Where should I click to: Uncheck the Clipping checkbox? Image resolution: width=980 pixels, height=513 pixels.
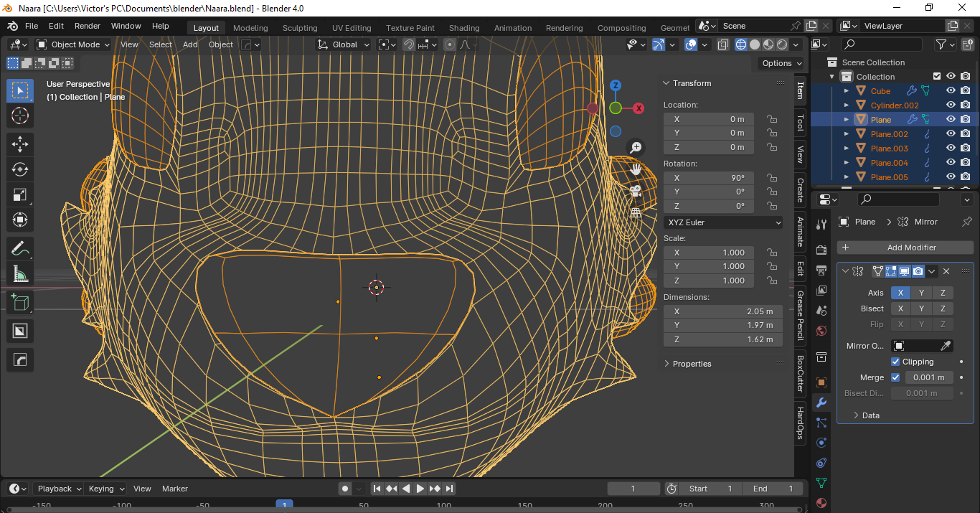point(895,362)
